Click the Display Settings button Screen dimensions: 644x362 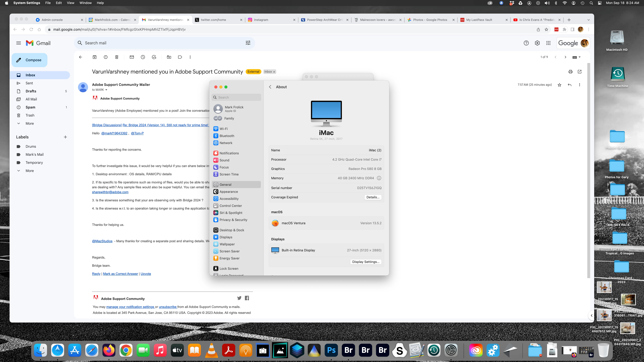click(366, 262)
